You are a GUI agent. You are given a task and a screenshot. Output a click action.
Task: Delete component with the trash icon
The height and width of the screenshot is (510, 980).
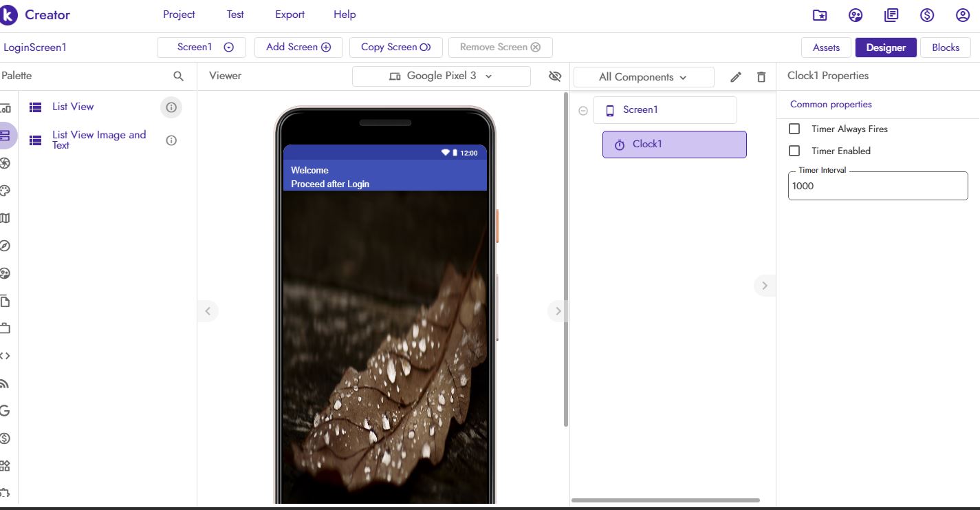(x=761, y=77)
